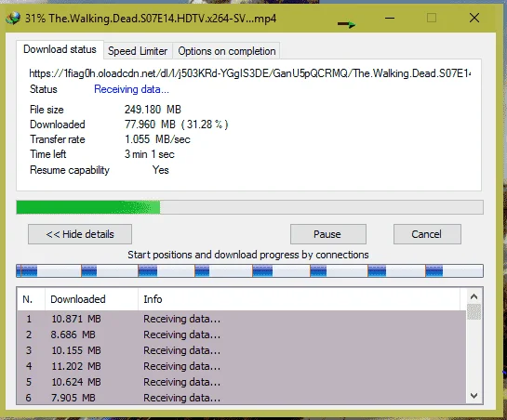Screen dimensions: 507x420
Task: Select the Download status tab
Action: tap(60, 49)
